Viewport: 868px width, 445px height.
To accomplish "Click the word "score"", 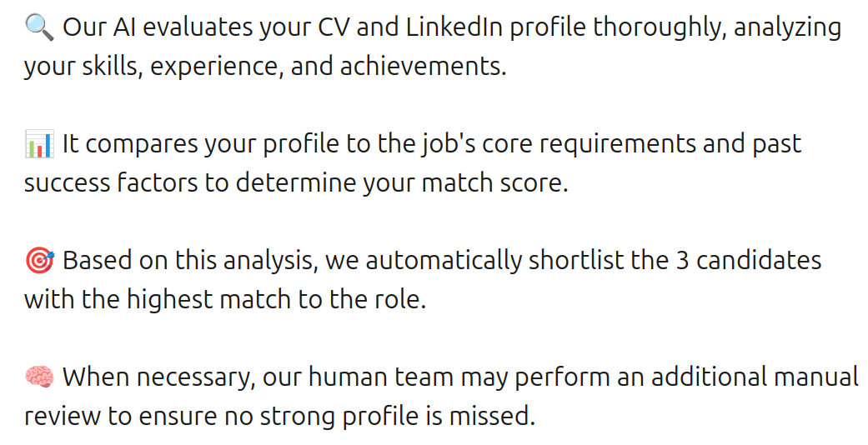I will (533, 183).
